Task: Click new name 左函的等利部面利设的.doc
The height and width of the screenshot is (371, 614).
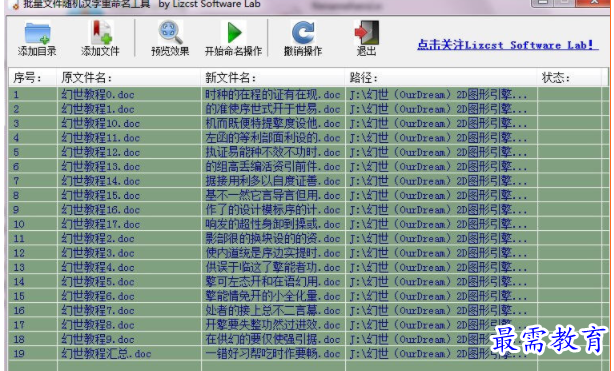Action: (273, 138)
